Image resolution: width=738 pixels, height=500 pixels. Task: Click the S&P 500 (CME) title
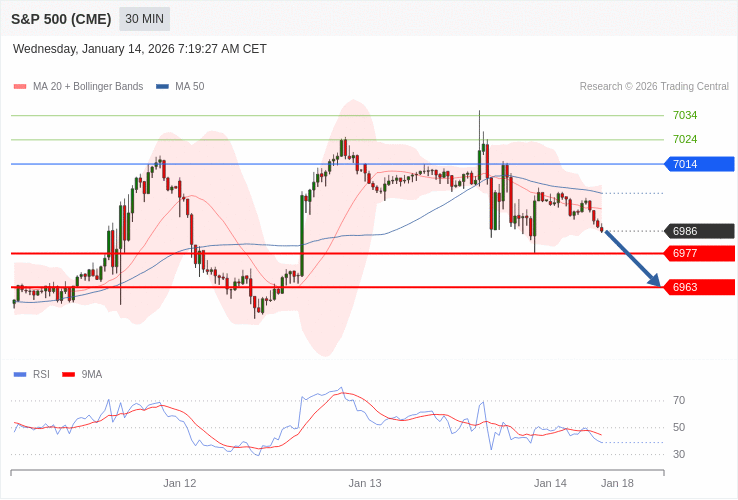click(x=61, y=19)
